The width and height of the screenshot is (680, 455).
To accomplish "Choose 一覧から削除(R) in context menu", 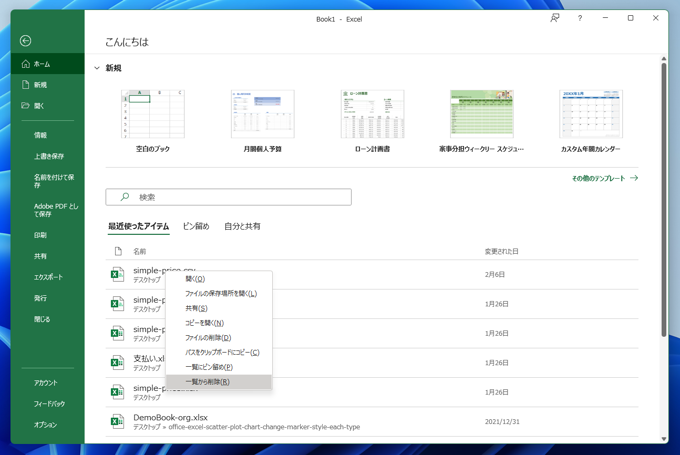I will pos(219,382).
